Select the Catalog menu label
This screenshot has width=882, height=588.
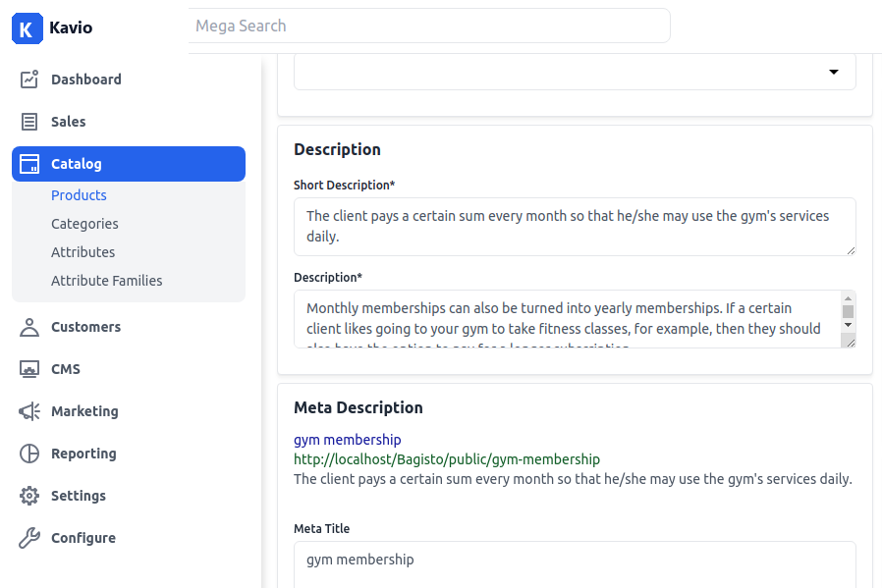77,164
